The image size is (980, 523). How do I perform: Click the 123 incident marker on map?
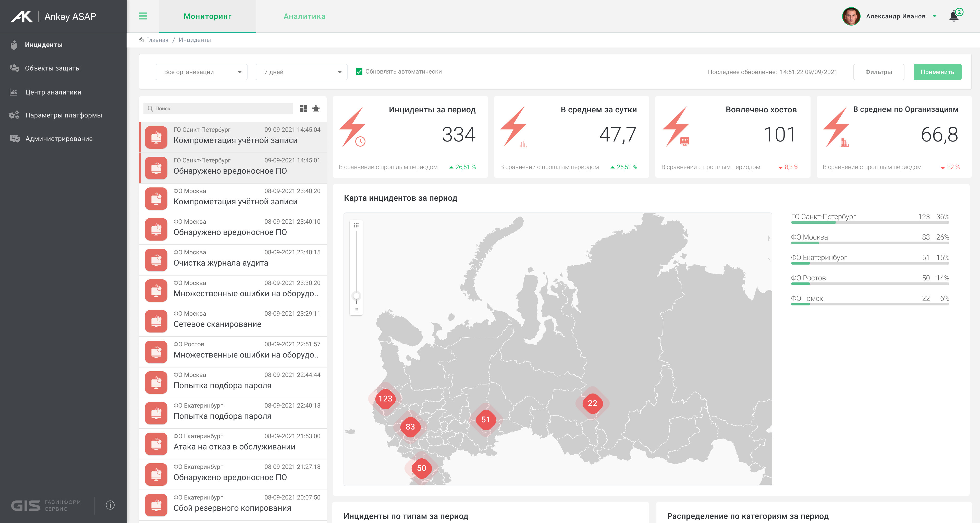[x=385, y=399]
